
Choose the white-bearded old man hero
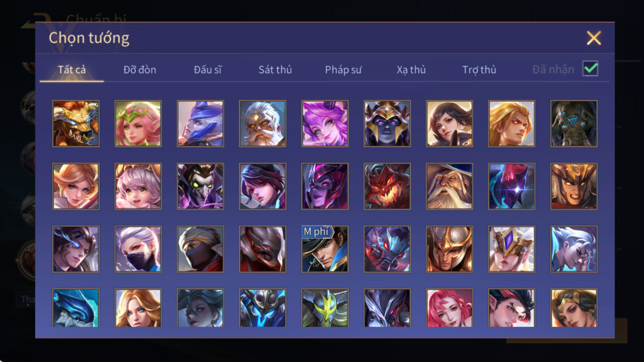coord(262,124)
